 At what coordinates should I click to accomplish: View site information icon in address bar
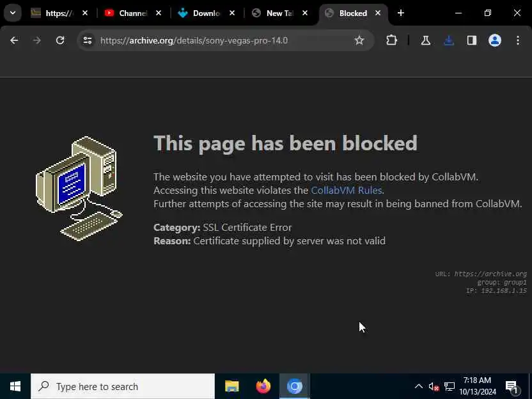(x=88, y=40)
